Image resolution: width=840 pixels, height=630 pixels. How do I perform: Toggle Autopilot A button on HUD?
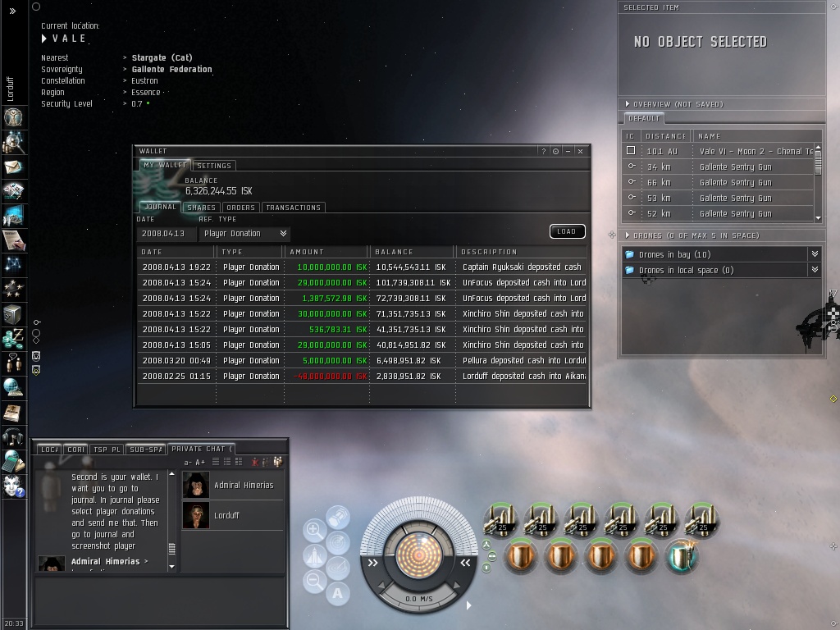point(338,593)
